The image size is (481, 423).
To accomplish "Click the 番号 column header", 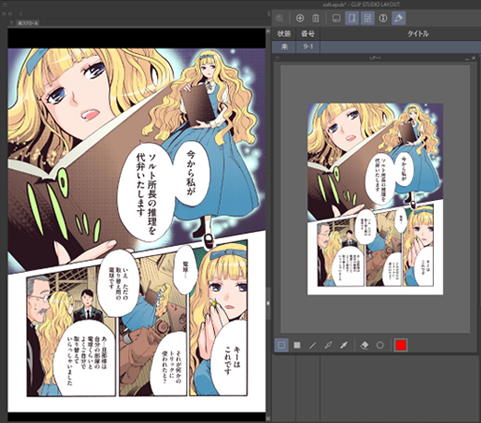I will (x=308, y=34).
